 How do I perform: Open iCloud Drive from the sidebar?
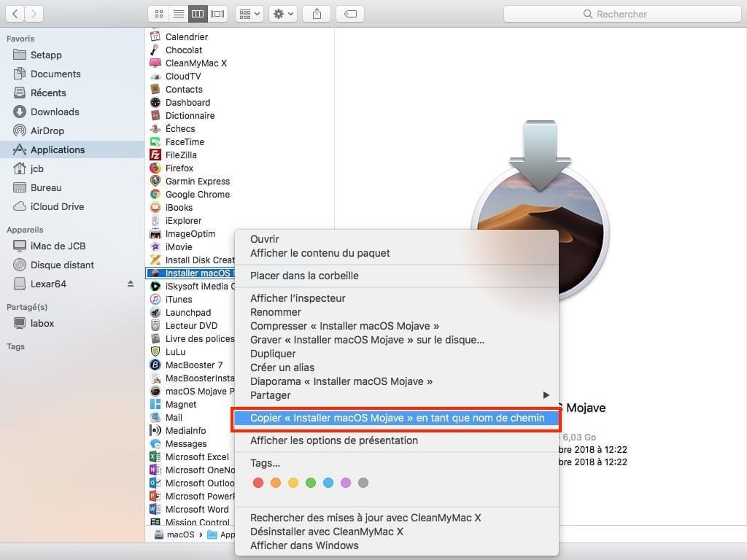click(x=57, y=206)
